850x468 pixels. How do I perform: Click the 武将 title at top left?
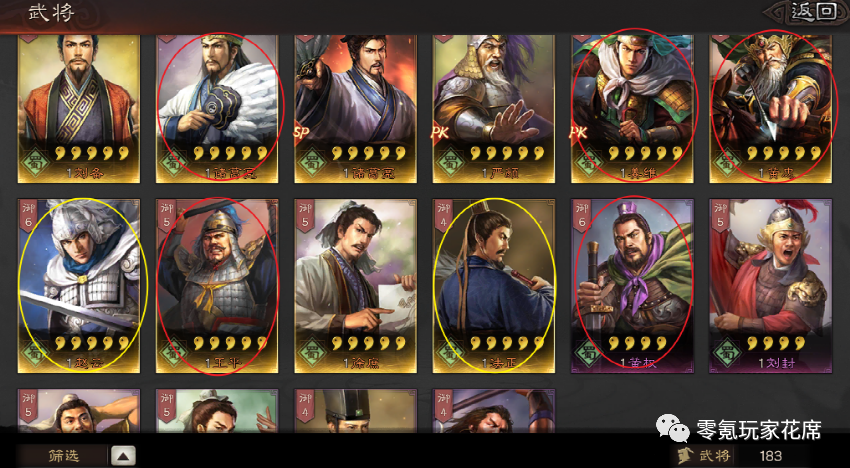point(51,11)
